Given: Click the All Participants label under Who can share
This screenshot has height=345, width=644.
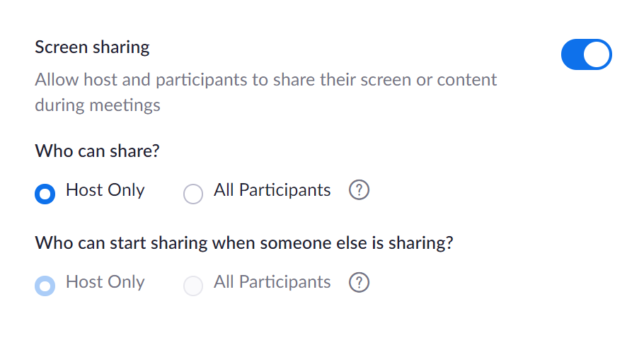Looking at the screenshot, I should pos(272,190).
